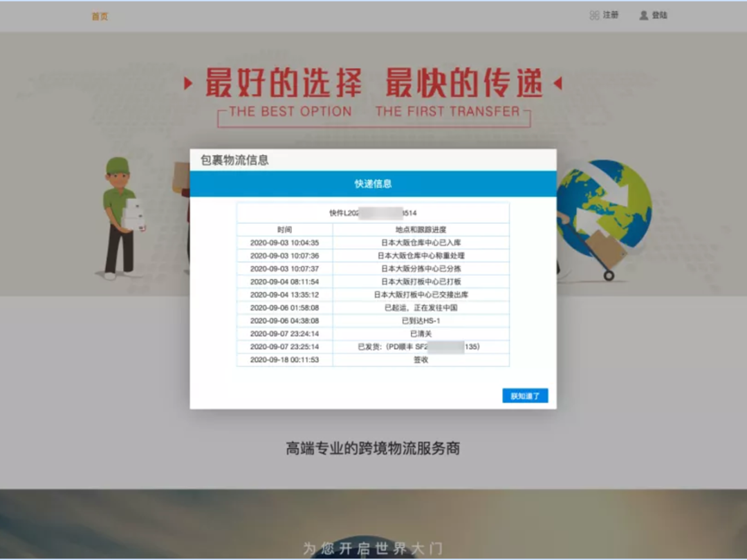Click the 已发货 PD顺丰 tracking cell
Screen dimensions: 747x560
421,346
